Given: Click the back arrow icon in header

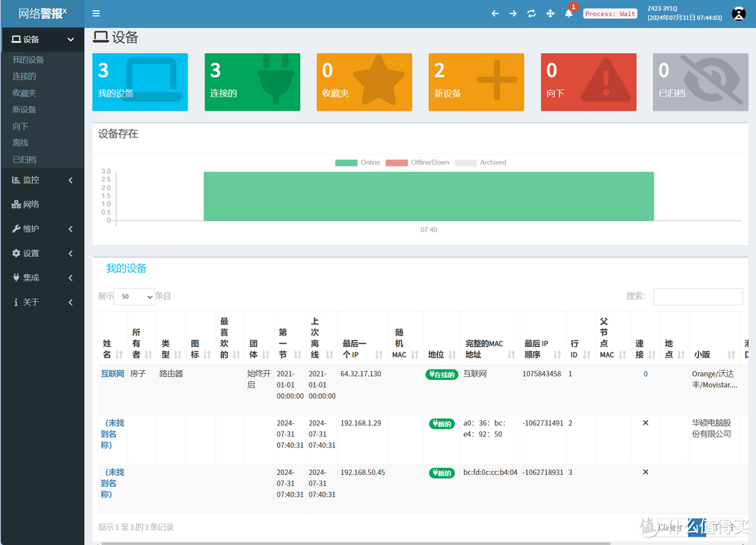Looking at the screenshot, I should 495,13.
